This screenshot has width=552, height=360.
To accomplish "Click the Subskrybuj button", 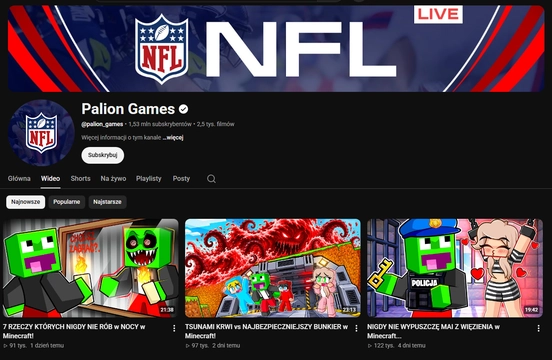I will pos(103,155).
